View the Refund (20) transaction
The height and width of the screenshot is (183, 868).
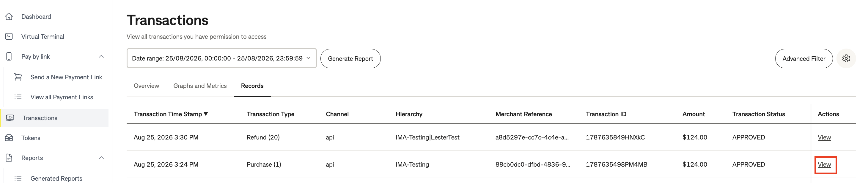pyautogui.click(x=824, y=137)
